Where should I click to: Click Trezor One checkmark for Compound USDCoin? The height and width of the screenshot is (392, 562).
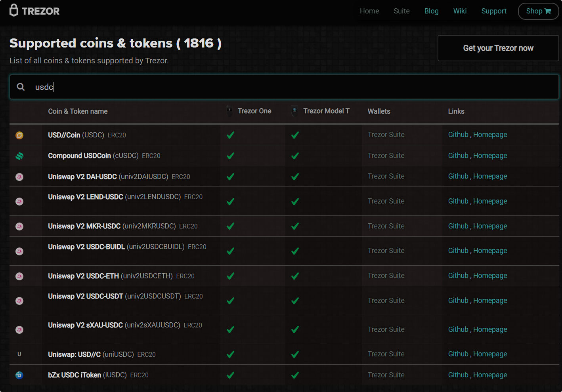(x=230, y=156)
